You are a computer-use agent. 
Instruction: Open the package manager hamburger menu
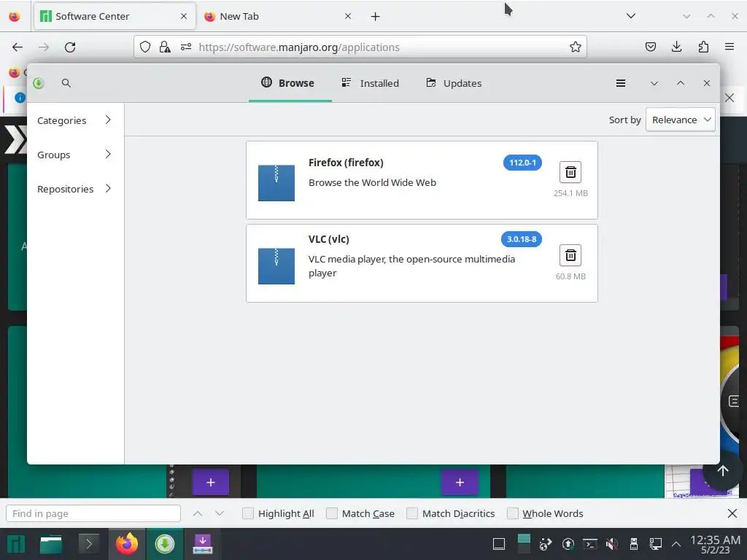tap(620, 83)
